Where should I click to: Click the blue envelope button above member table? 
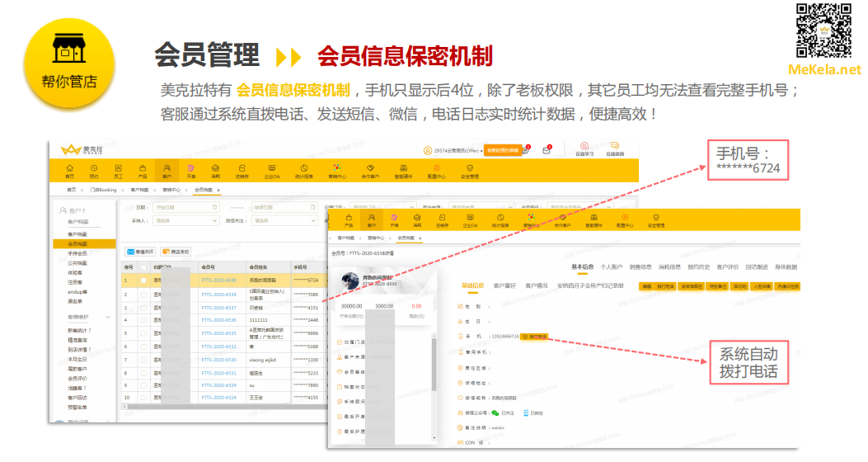(x=139, y=252)
